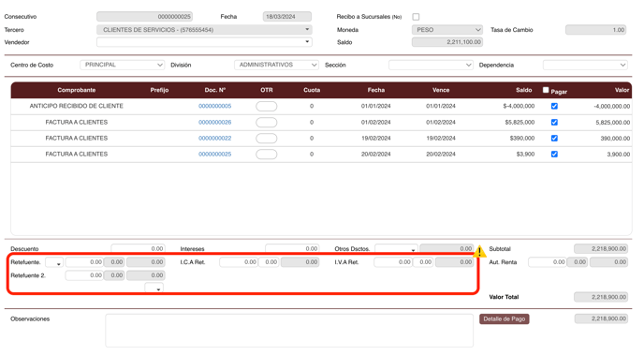This screenshot has width=644, height=355.
Task: Uncheck Pagar for Anticipo Recibido de Cliente
Action: (554, 106)
